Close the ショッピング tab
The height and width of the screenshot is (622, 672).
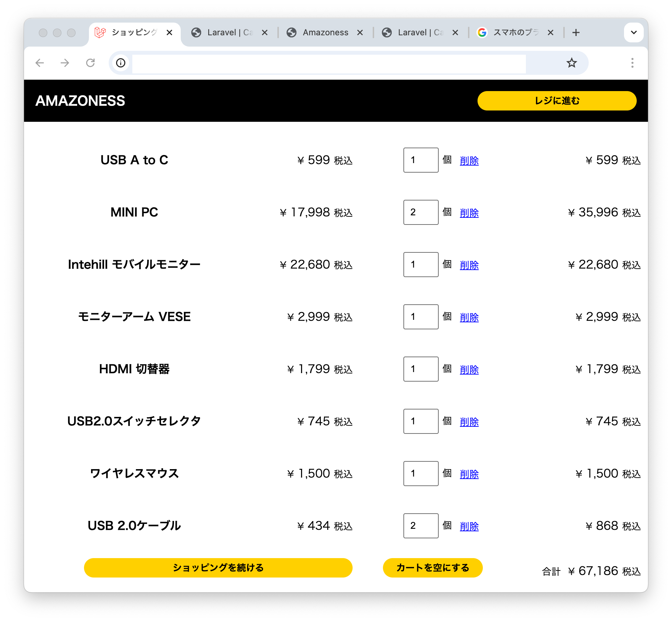pos(169,32)
